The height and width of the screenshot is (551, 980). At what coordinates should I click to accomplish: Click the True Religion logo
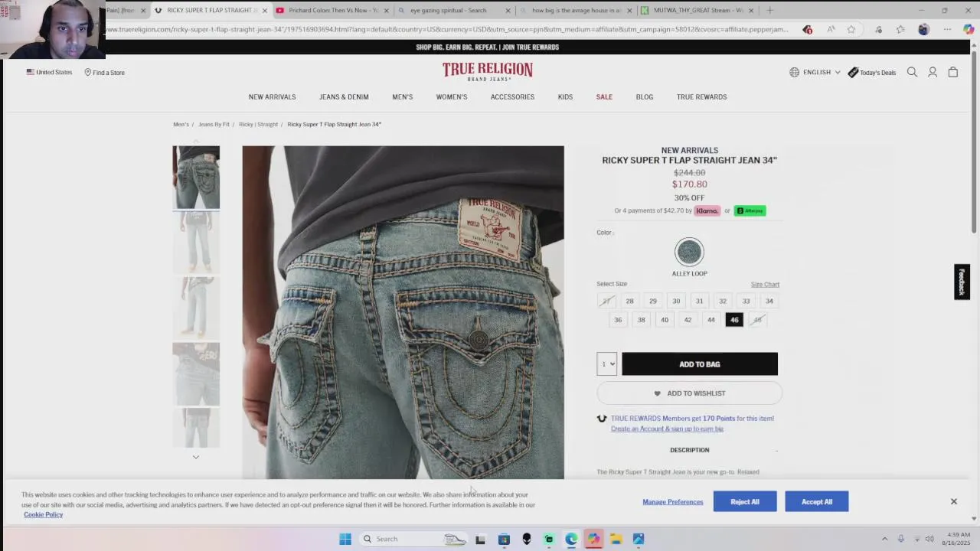coord(488,71)
